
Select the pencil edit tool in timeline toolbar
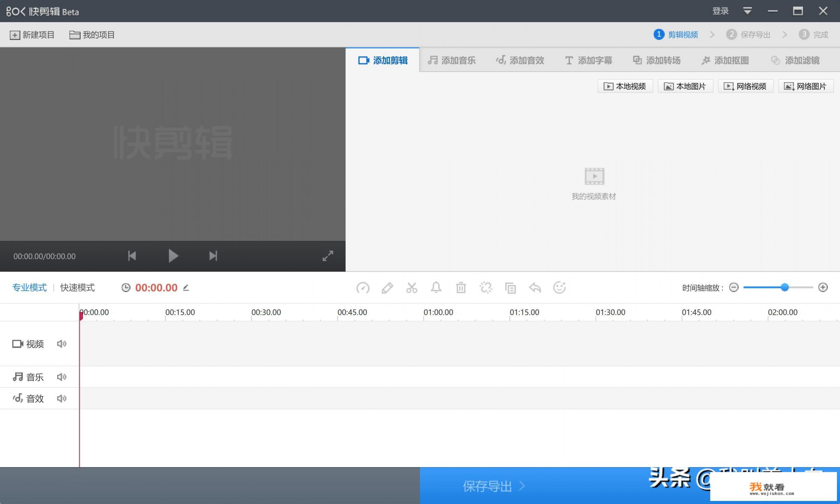pyautogui.click(x=387, y=288)
